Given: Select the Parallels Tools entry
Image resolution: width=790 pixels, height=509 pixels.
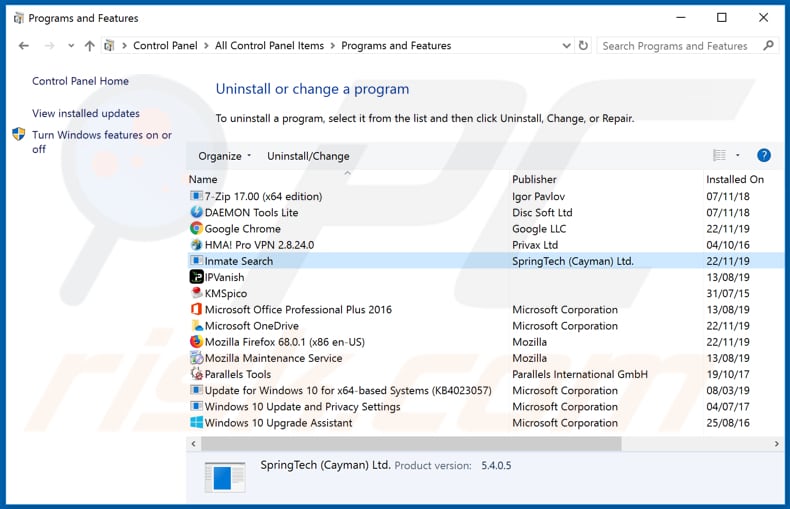Looking at the screenshot, I should (485, 374).
